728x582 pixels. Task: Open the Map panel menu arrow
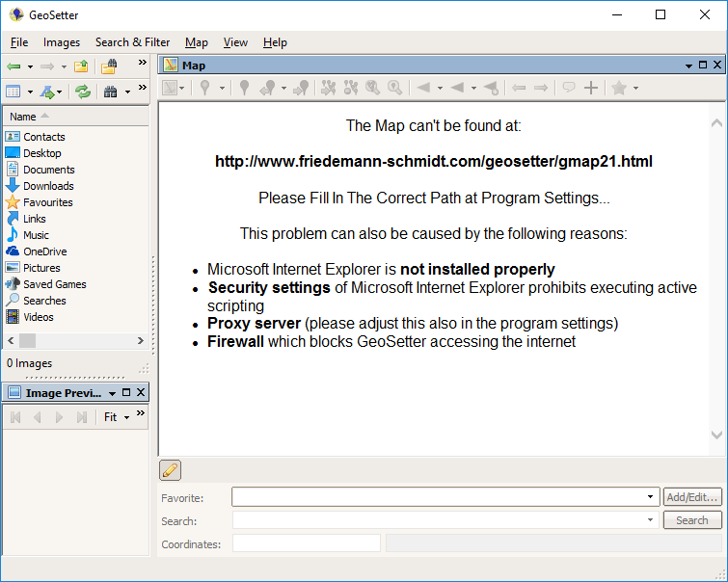689,66
